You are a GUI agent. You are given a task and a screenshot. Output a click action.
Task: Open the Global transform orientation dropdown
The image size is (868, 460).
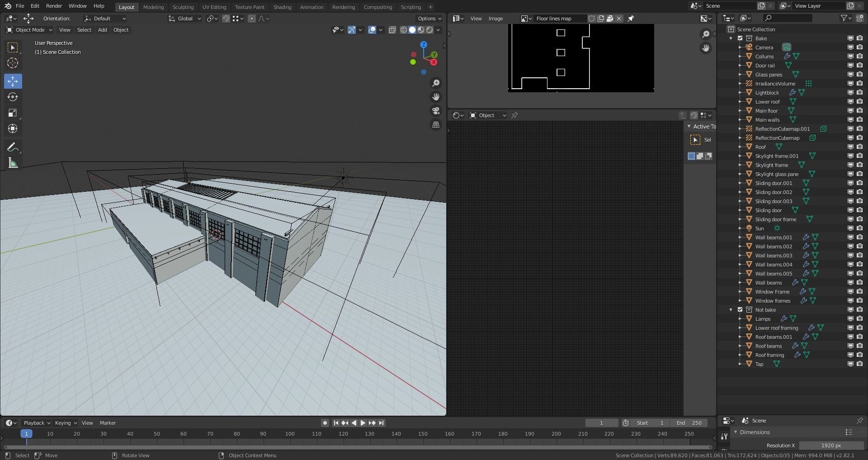click(x=184, y=19)
